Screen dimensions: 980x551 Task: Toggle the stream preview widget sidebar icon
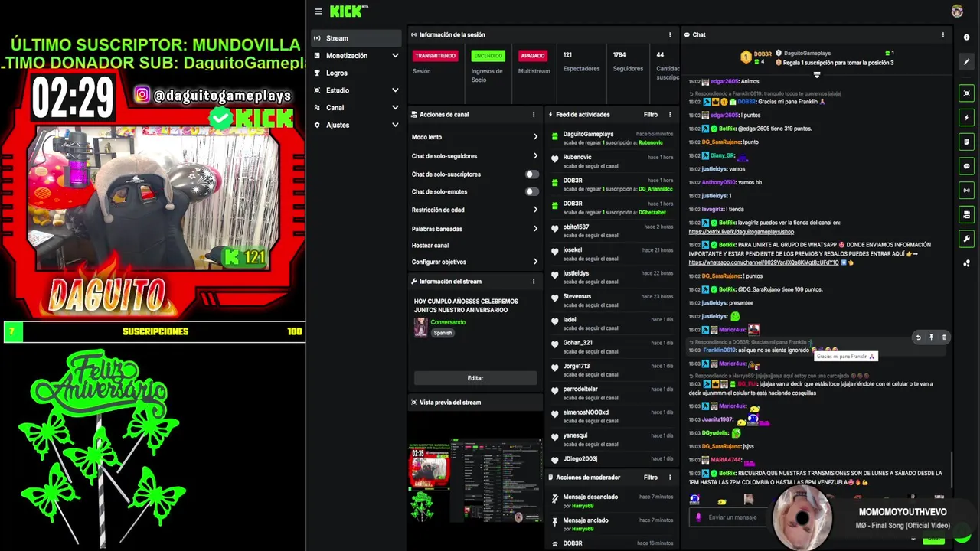(x=966, y=93)
